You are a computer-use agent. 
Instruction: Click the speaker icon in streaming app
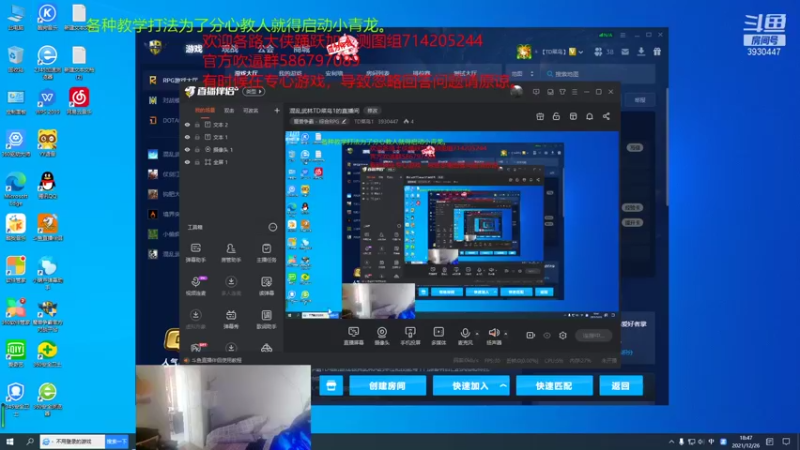pyautogui.click(x=493, y=333)
